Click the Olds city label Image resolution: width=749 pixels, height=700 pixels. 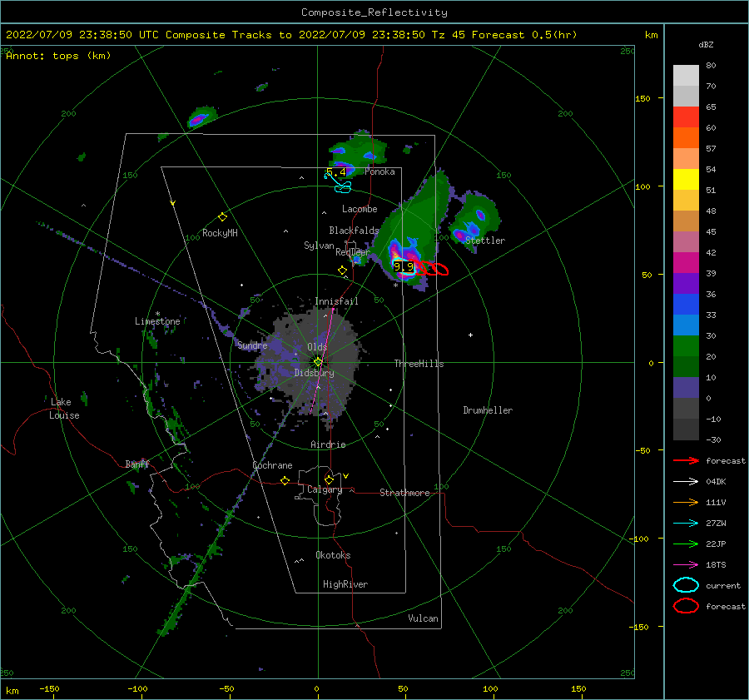(x=317, y=347)
